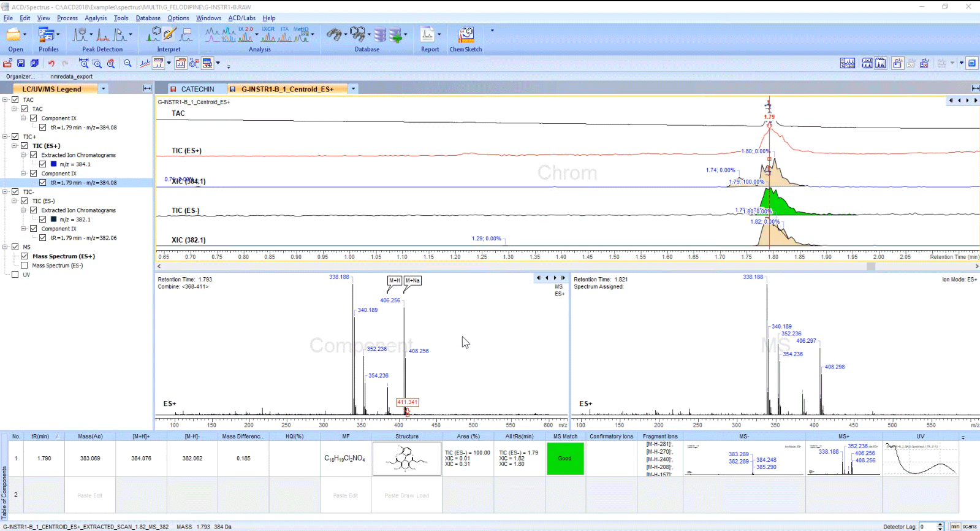Toggle m/z = 384.1 checkbox
The height and width of the screenshot is (531, 980).
coord(43,164)
